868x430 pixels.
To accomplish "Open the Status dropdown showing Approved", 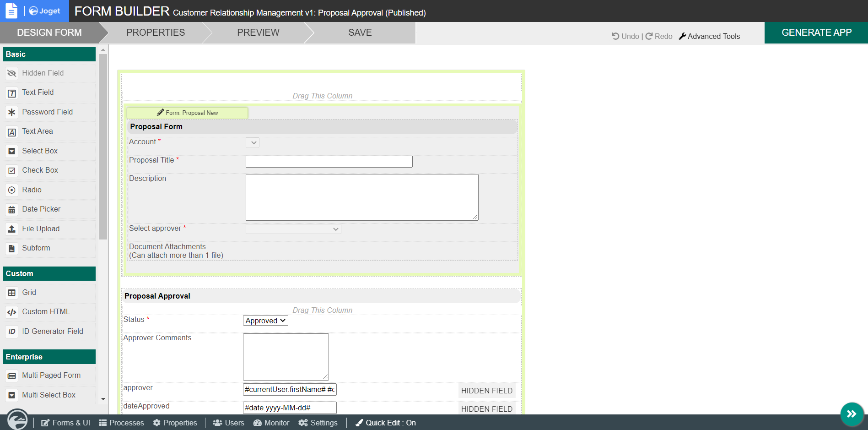I will tap(265, 320).
